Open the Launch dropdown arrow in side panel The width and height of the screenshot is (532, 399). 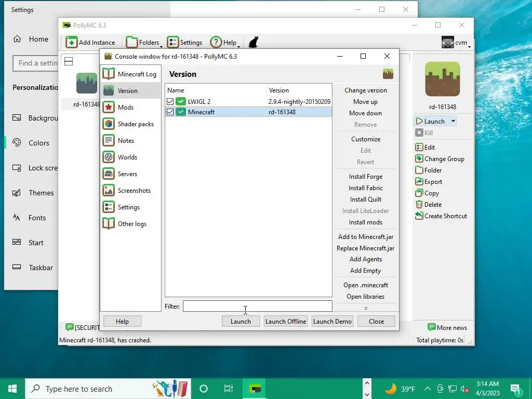click(453, 121)
